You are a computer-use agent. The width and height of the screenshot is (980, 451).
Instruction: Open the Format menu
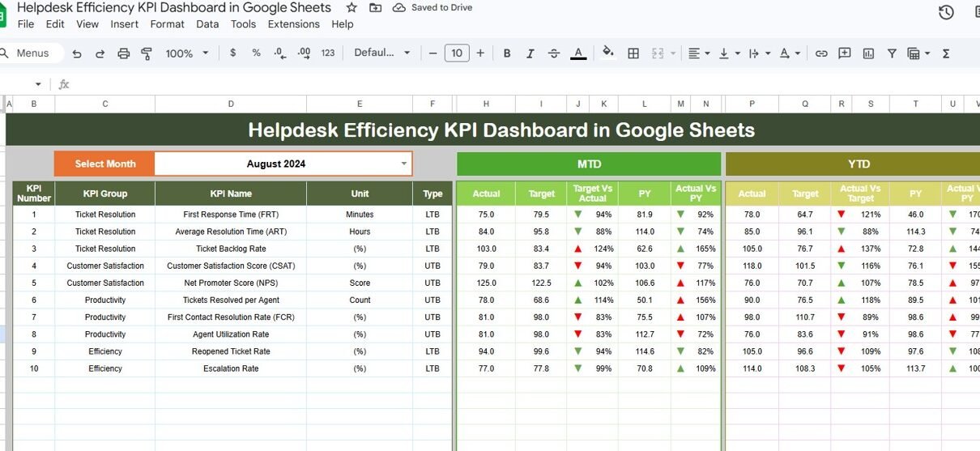click(167, 24)
